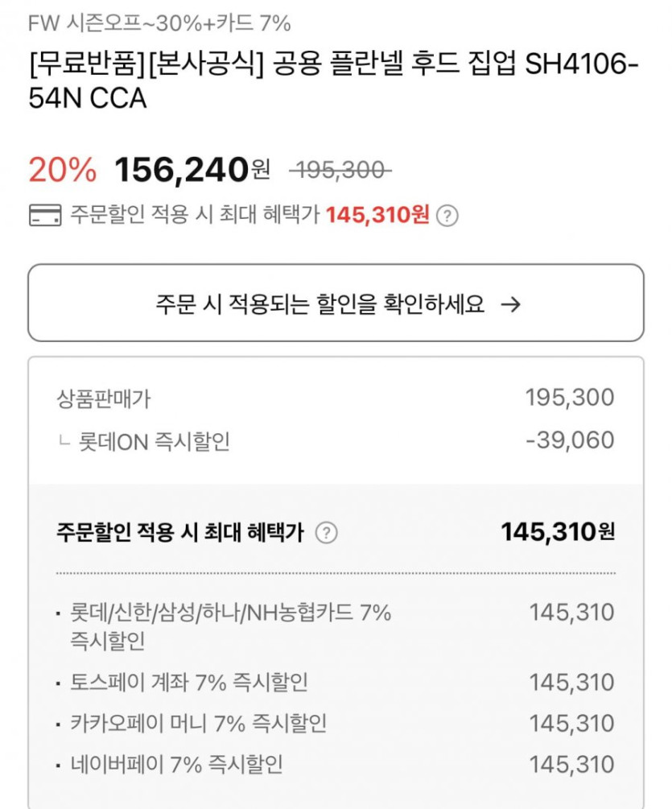Viewport: 672px width, 809px height.
Task: Click the bold 145,310원 total in the breakdown
Action: point(557,531)
